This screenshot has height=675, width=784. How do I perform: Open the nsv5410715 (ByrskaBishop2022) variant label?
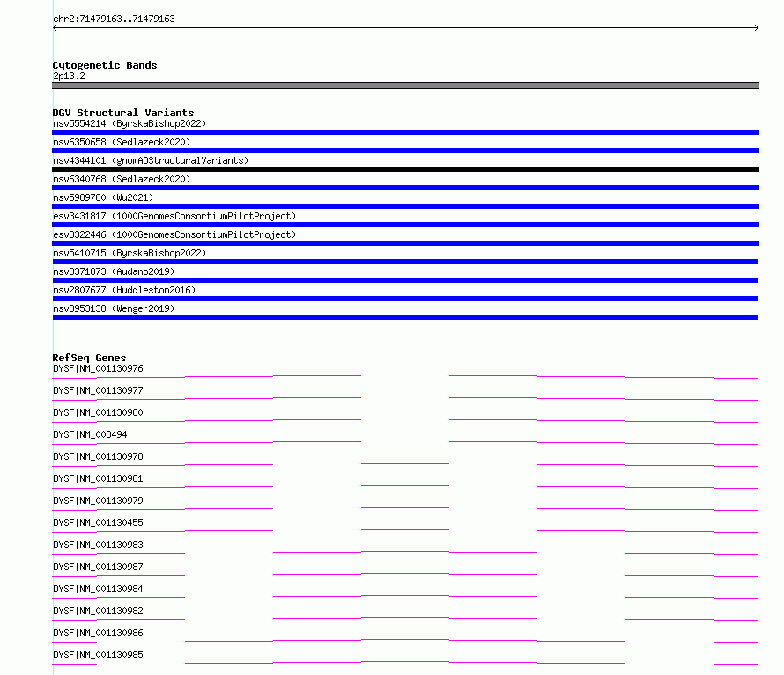[129, 253]
